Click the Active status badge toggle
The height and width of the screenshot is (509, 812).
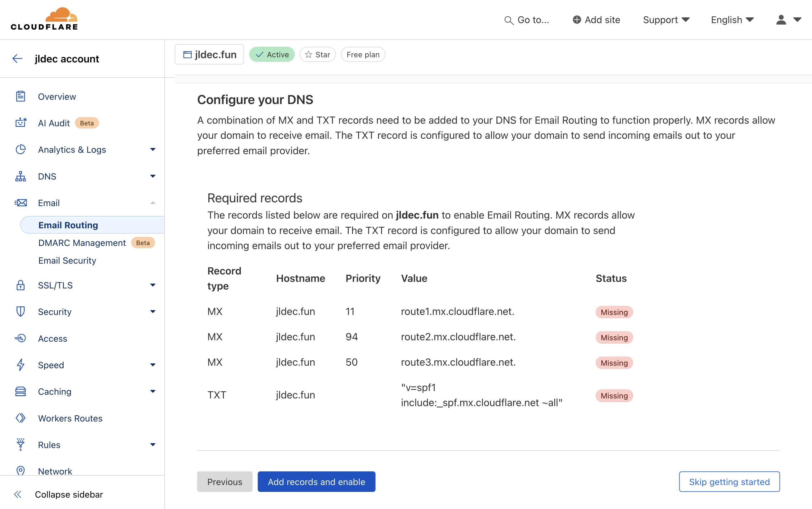[272, 54]
